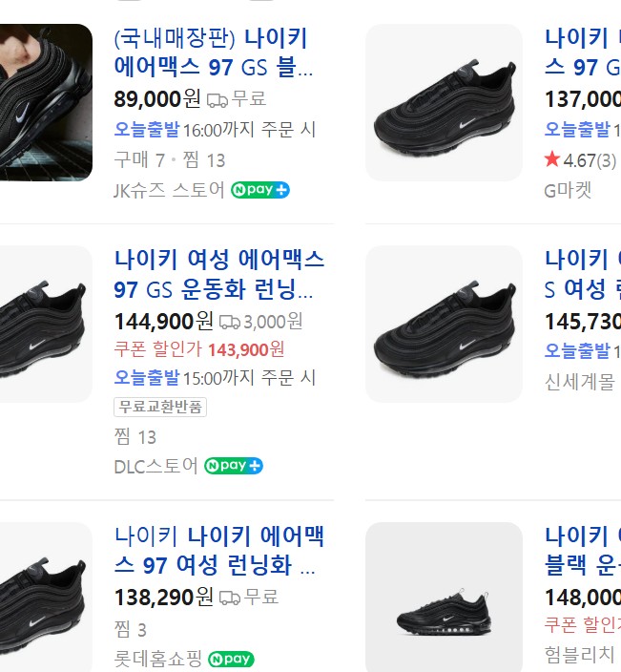This screenshot has height=672, width=621.
Task: Visit the JK슈즈 스토어 seller link
Action: click(x=169, y=190)
